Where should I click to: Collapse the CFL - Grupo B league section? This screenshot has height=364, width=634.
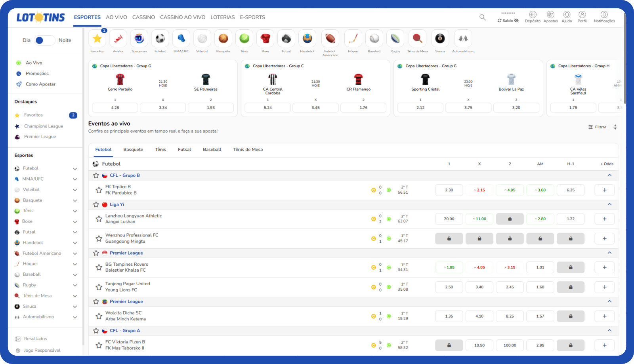(x=609, y=175)
